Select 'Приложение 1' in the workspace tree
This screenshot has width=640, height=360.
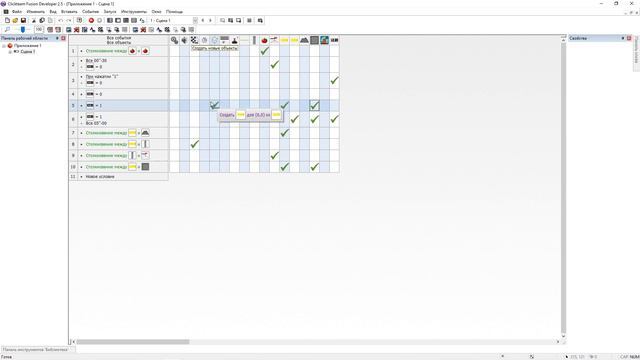(x=27, y=46)
